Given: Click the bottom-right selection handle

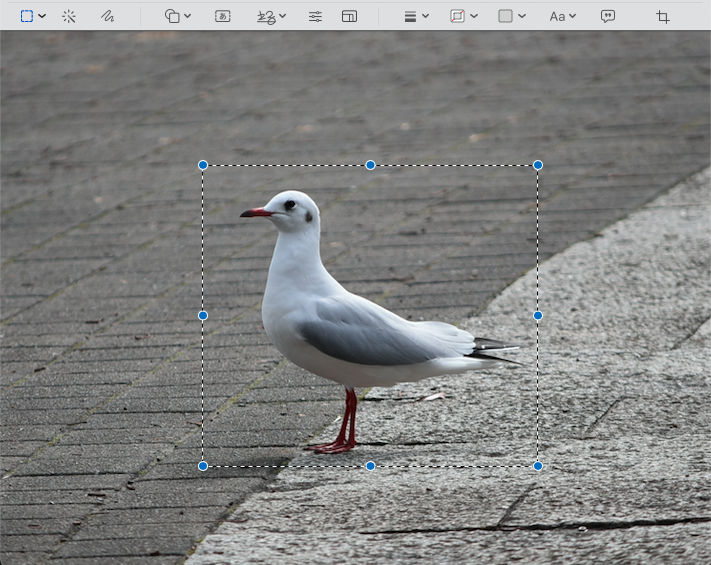Looking at the screenshot, I should pyautogui.click(x=538, y=466).
